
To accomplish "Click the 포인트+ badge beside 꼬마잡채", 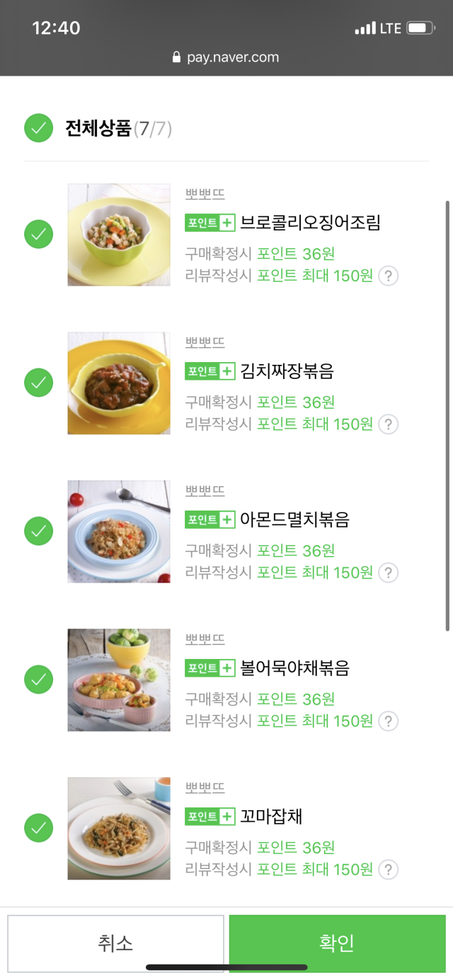I will point(210,817).
